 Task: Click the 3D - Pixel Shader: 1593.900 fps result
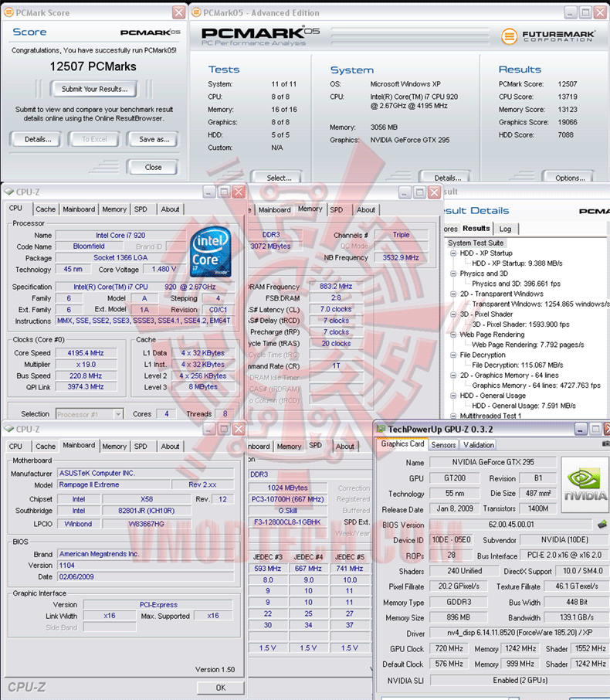(x=520, y=324)
